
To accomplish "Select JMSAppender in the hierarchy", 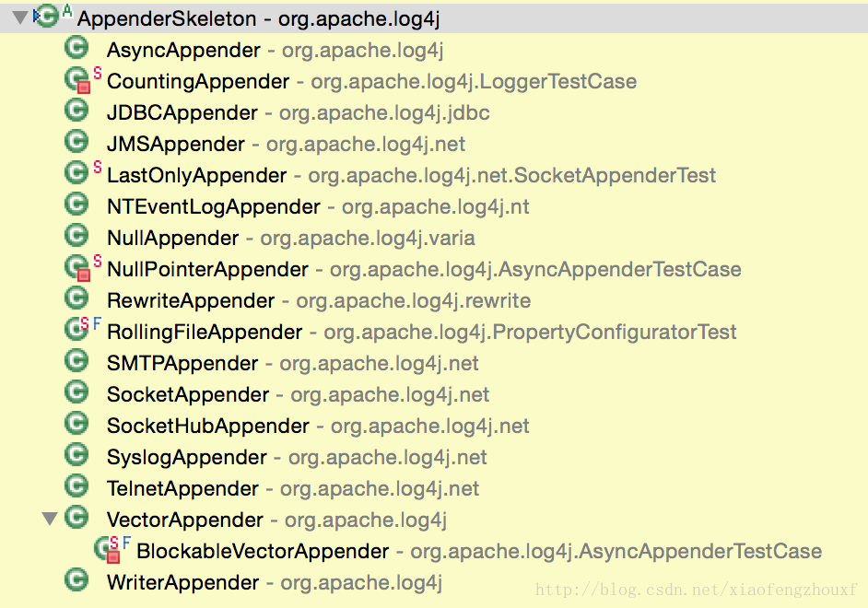I will [176, 145].
